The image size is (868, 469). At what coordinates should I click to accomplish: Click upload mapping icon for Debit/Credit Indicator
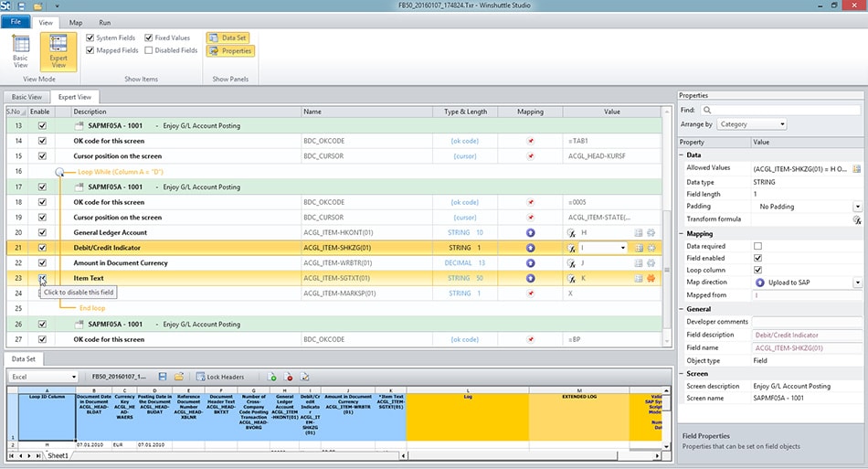click(530, 248)
